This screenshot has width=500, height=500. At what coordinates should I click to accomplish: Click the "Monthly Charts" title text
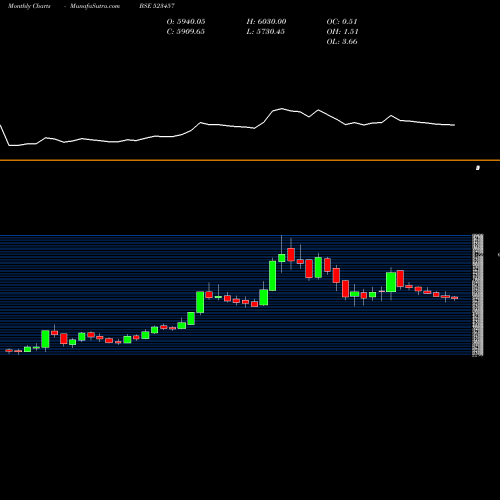29,6
